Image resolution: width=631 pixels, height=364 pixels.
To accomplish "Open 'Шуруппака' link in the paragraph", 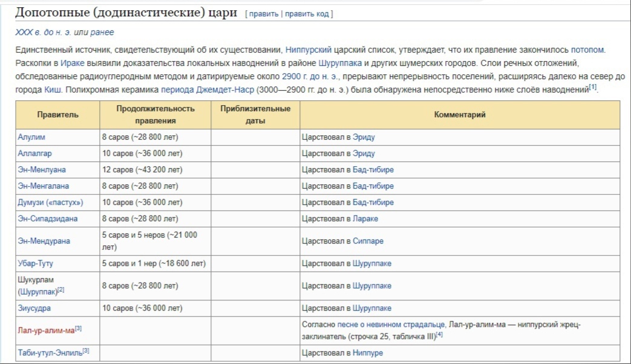I will tap(340, 63).
